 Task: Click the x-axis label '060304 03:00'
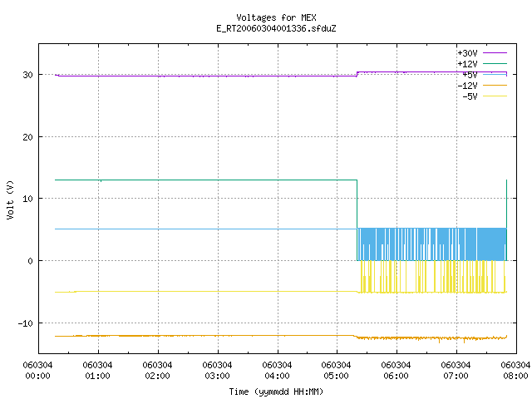[217, 371]
